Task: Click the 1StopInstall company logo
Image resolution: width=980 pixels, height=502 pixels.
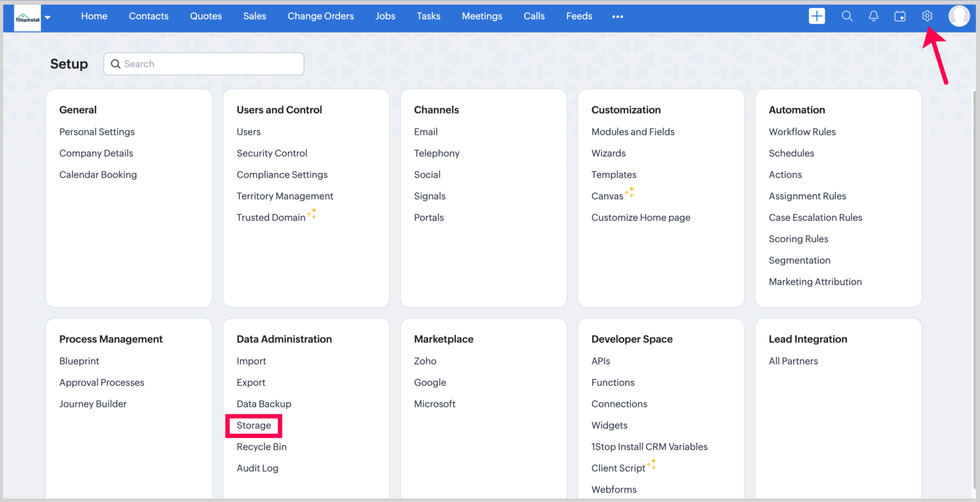Action: point(27,18)
